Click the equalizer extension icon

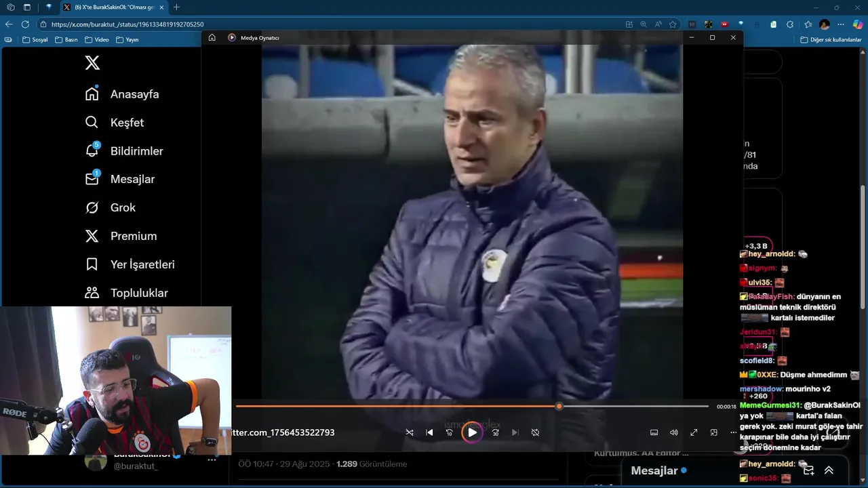coord(692,24)
